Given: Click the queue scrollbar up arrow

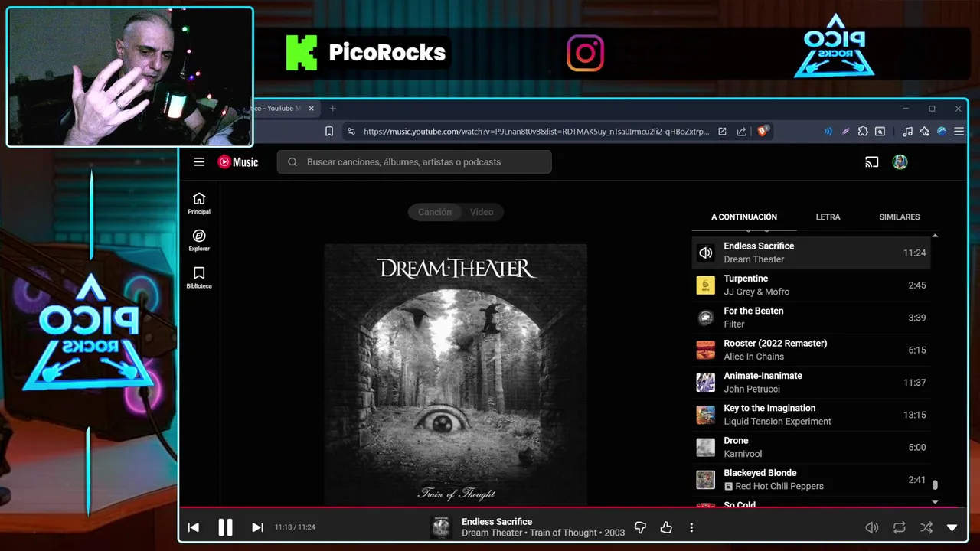Looking at the screenshot, I should point(935,236).
